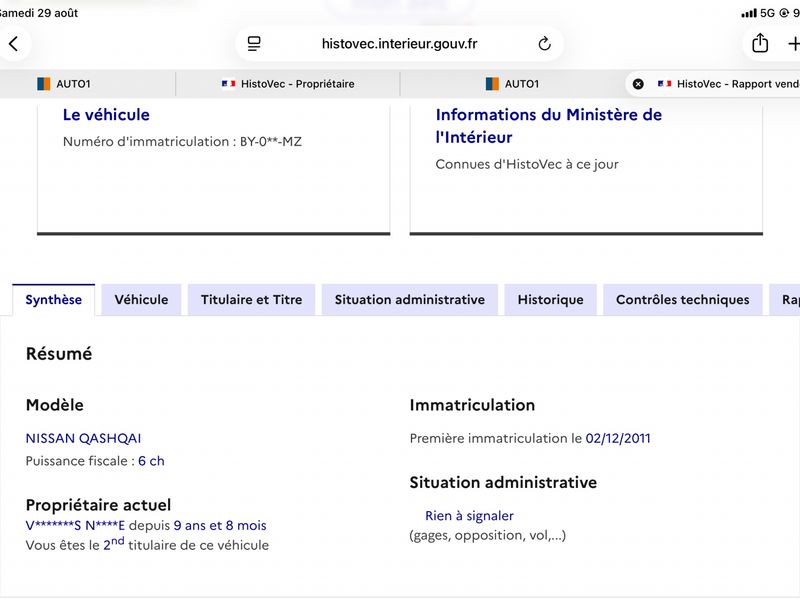Add a new tab with plus icon

(793, 44)
